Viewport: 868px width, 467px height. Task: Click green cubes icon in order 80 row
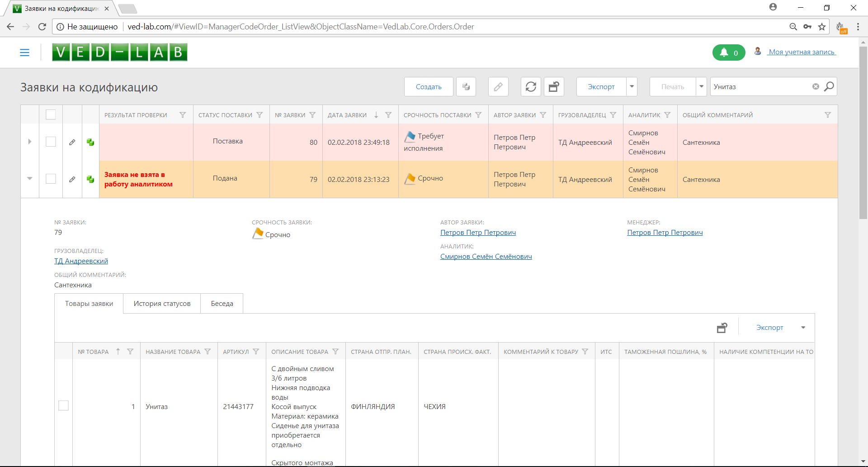tap(90, 142)
